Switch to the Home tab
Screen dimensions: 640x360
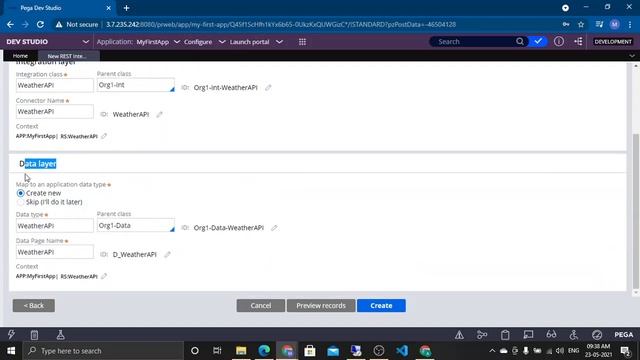point(20,56)
